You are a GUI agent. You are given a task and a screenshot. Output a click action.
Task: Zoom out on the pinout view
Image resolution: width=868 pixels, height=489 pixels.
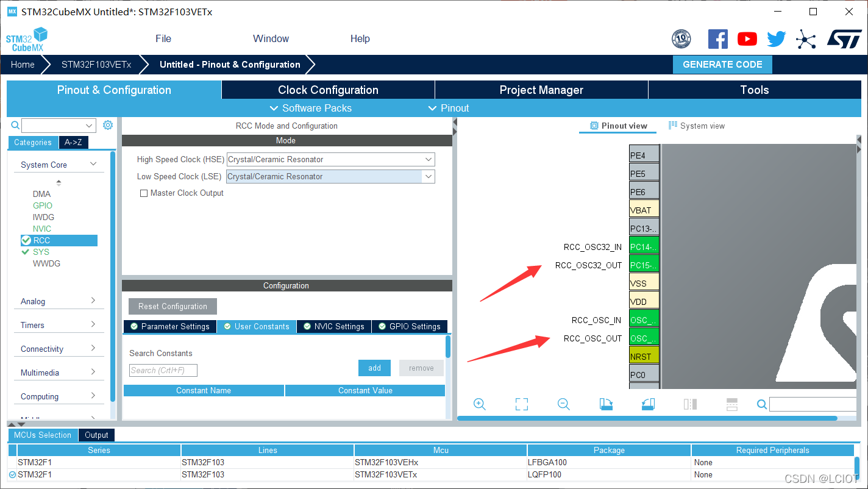[564, 404]
